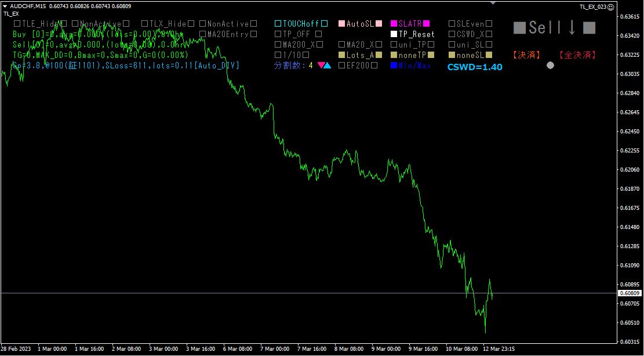The width and height of the screenshot is (644, 356).
Task: Toggle the TLE_Hide option
Action: [x=40, y=24]
